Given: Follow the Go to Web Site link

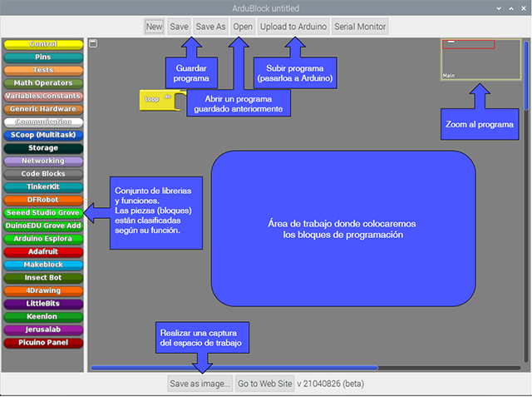Looking at the screenshot, I should 264,384.
